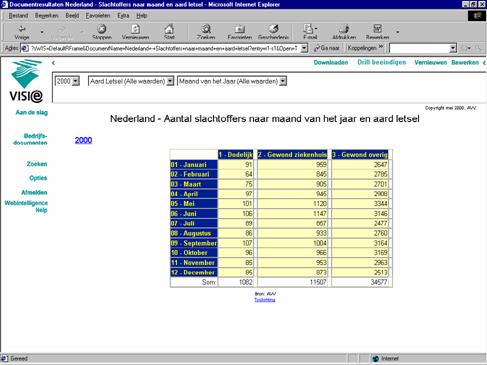Click Aan de slag in sidebar
This screenshot has width=487, height=365.
click(x=32, y=112)
